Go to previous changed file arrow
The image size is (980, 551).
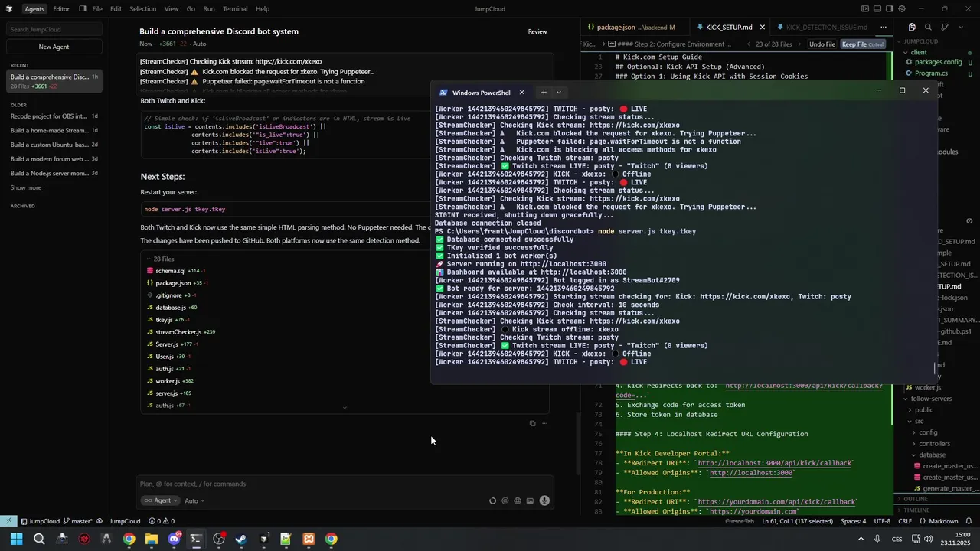point(750,44)
